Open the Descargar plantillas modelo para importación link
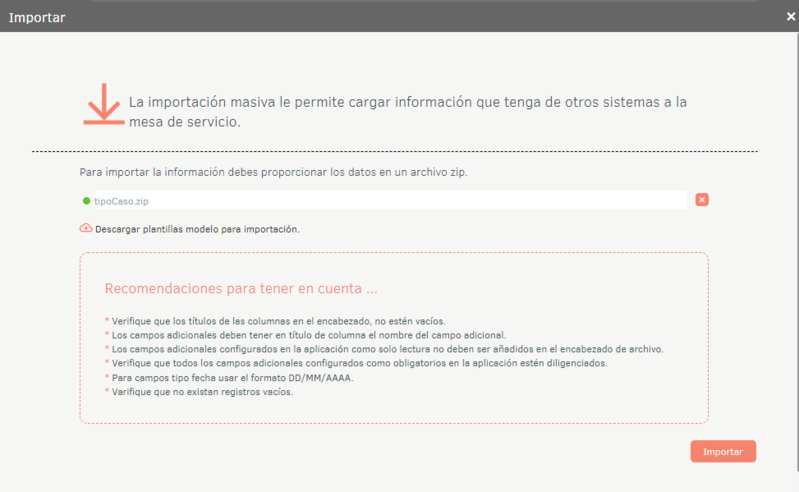Screen dimensions: 799x492 (197, 229)
